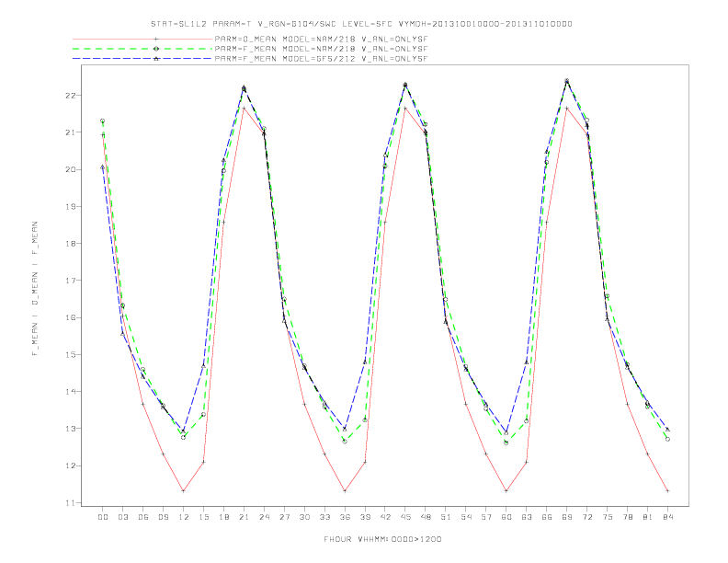Select the blue F_MEAN GFS/212 legend label
This screenshot has width=728, height=563.
pos(321,59)
